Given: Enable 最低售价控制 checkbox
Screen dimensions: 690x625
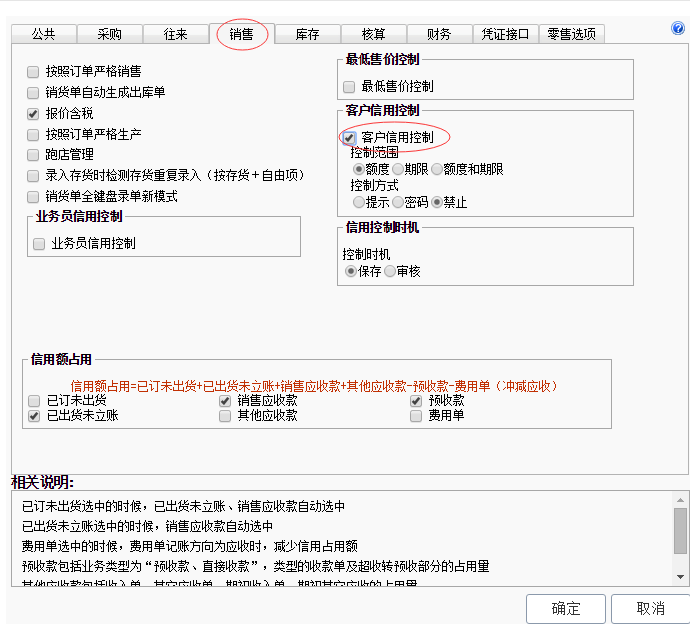Looking at the screenshot, I should tap(350, 87).
